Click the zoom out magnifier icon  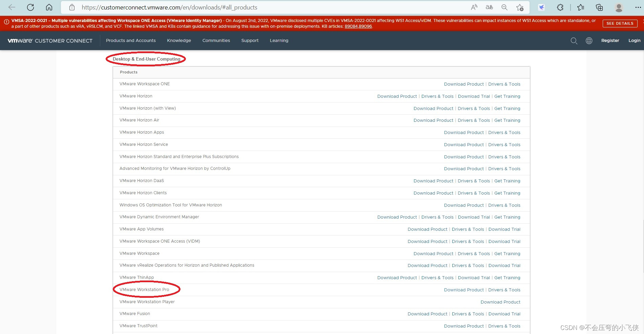(x=505, y=7)
